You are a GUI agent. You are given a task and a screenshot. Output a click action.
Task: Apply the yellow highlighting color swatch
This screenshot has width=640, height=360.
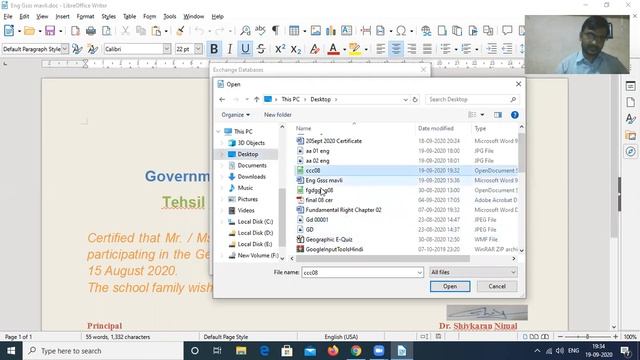pyautogui.click(x=355, y=49)
